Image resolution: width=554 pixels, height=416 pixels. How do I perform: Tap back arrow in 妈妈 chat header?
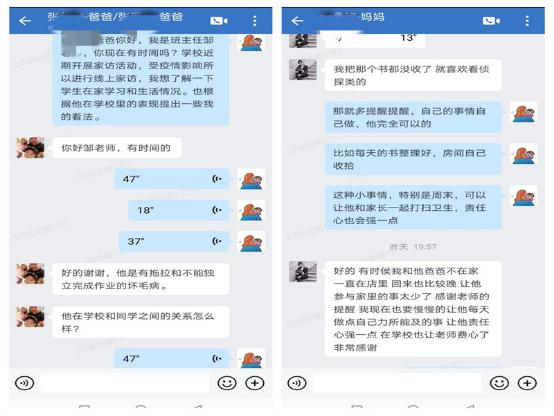(297, 21)
